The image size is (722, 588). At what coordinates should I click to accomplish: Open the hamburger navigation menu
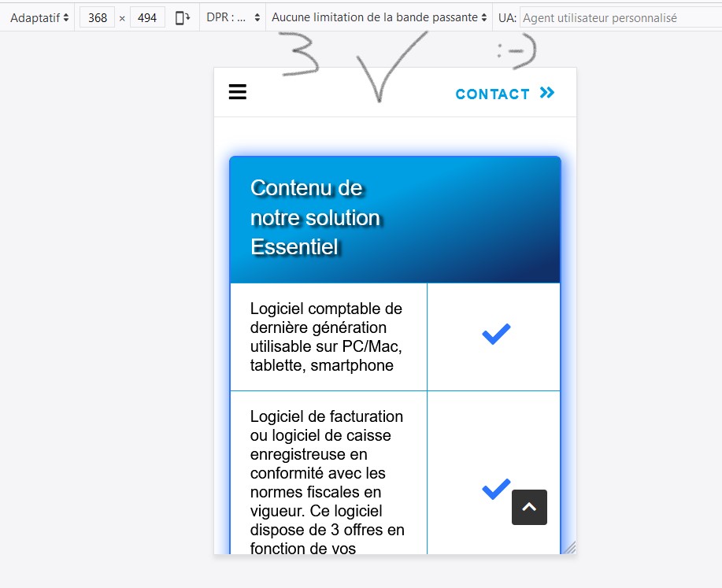(238, 93)
